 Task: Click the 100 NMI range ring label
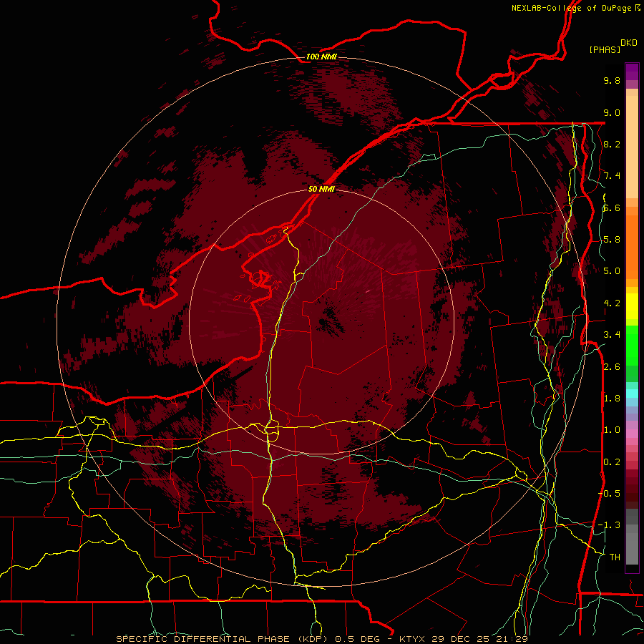click(321, 57)
